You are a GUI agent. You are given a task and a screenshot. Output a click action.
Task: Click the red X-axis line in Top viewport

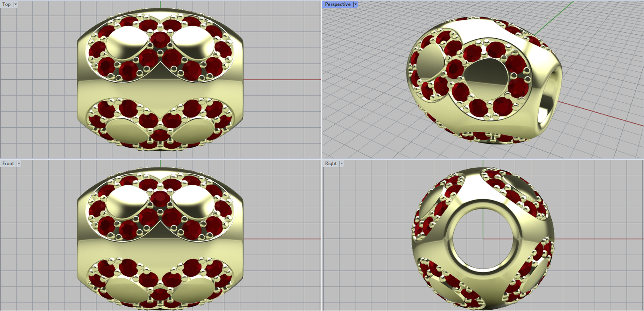click(x=282, y=80)
